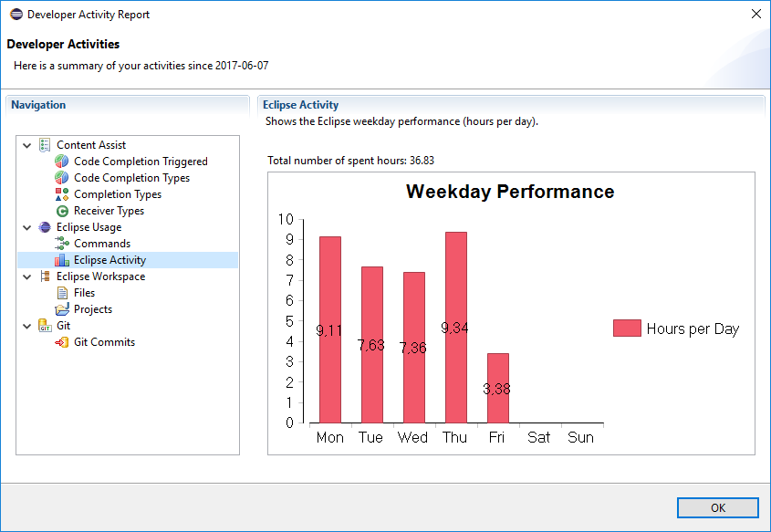The height and width of the screenshot is (532, 771).
Task: Click the Eclipse Workspace hierarchy icon
Action: (45, 276)
